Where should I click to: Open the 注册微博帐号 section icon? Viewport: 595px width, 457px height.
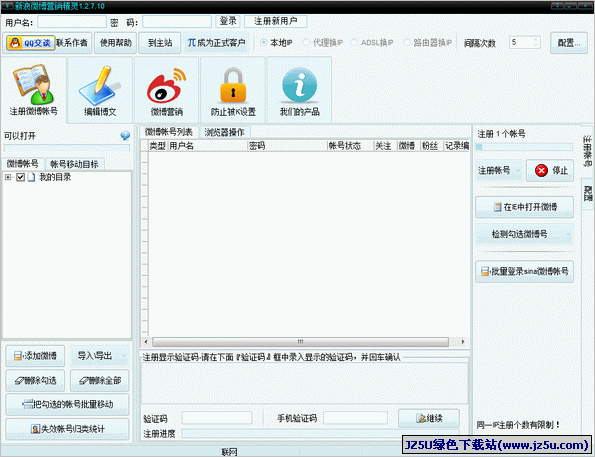(34, 85)
